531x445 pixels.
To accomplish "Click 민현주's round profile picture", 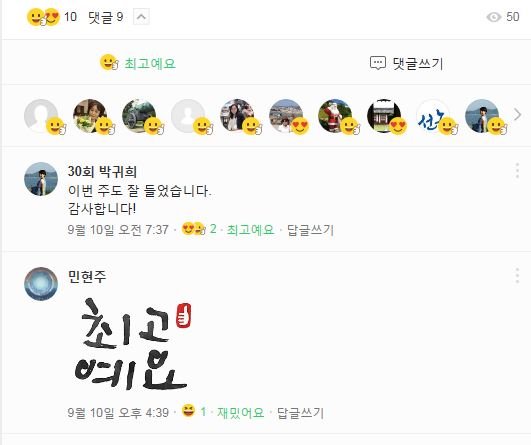I will [x=41, y=284].
